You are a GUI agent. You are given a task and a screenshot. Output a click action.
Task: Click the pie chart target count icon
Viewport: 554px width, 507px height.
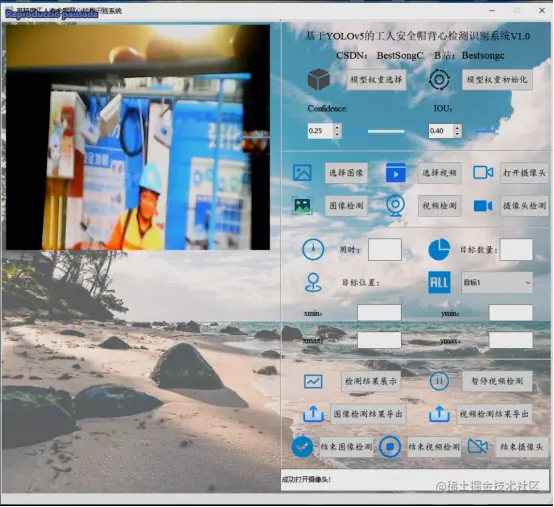pyautogui.click(x=439, y=249)
